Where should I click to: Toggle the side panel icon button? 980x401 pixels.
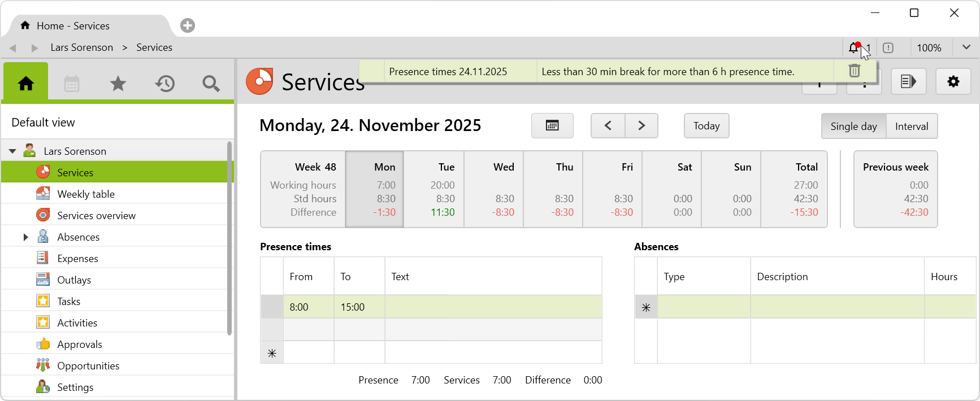click(908, 82)
